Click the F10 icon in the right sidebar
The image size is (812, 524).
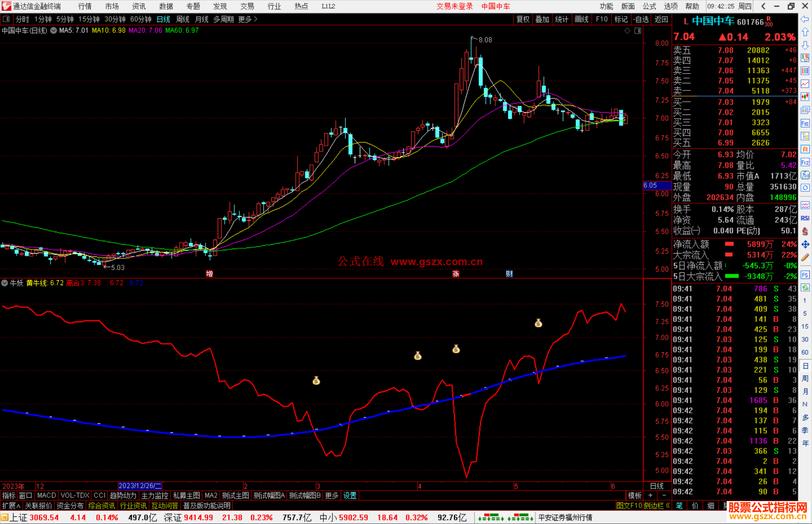(x=805, y=123)
